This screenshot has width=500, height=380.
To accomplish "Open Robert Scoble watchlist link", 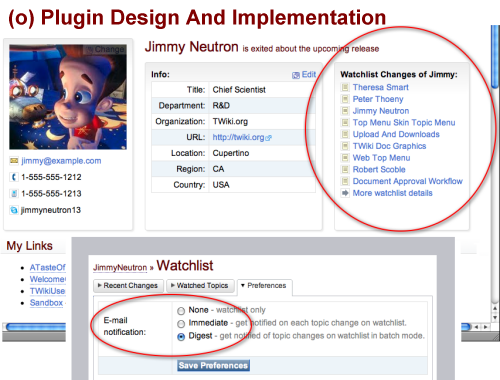I will pos(379,169).
